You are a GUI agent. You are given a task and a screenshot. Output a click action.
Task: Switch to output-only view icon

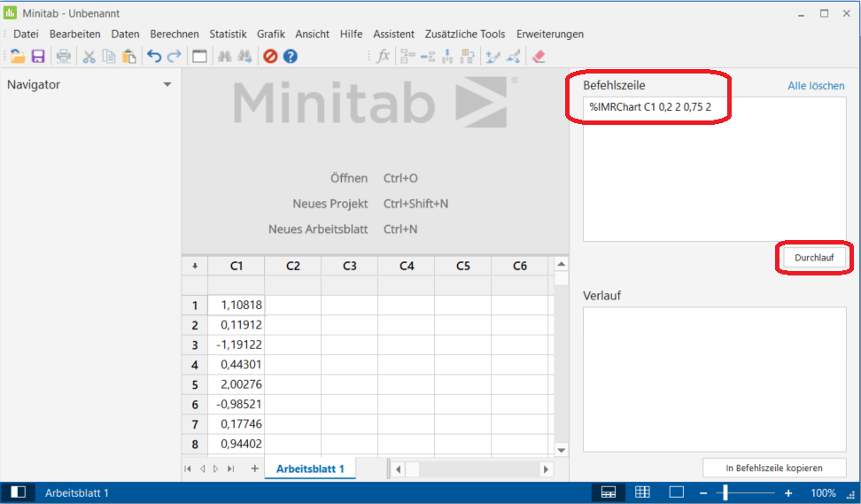pyautogui.click(x=677, y=492)
